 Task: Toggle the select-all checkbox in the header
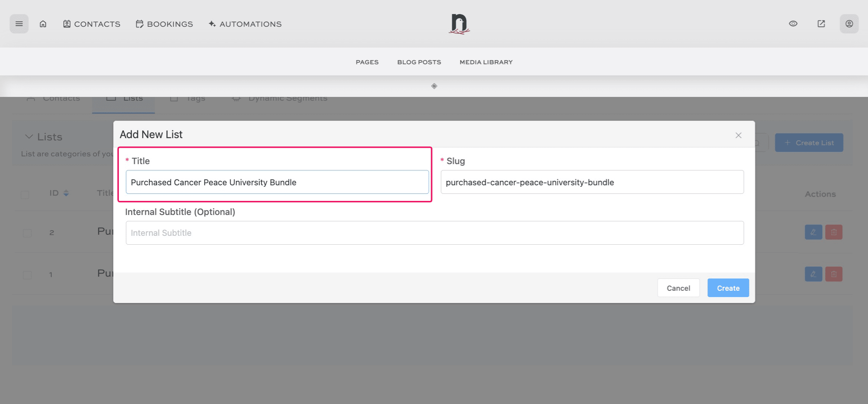(x=25, y=195)
